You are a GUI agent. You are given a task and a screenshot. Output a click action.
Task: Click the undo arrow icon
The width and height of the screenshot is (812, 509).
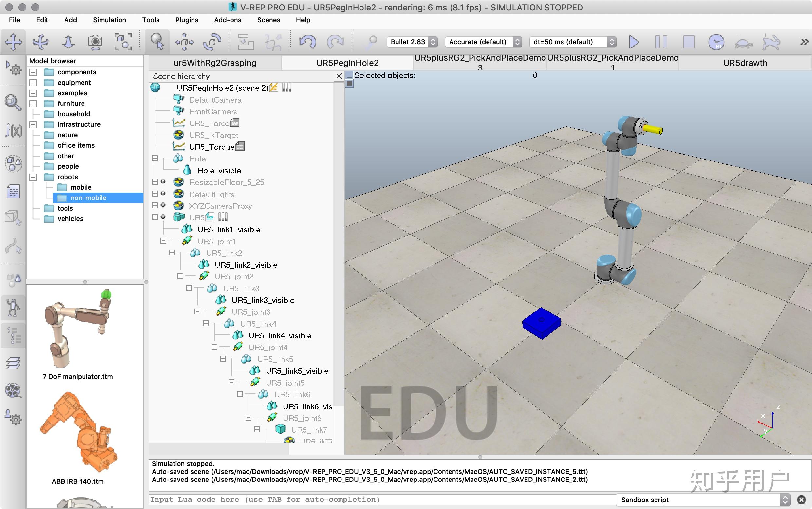point(307,42)
